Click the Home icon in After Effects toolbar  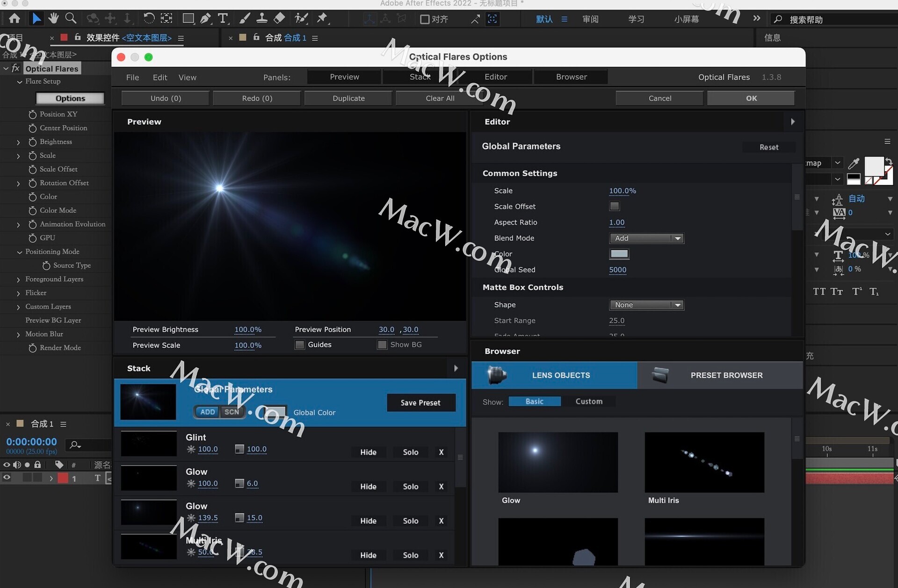tap(14, 19)
